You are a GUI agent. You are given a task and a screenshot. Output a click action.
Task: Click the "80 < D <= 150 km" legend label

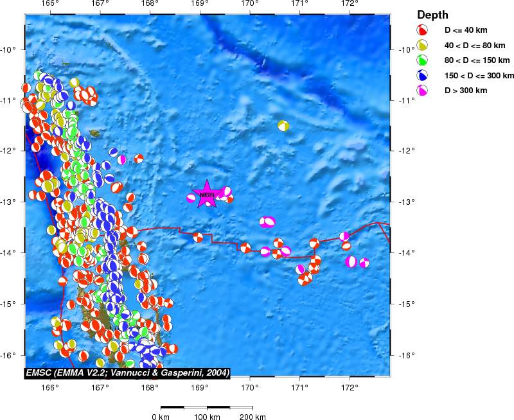[x=477, y=60]
